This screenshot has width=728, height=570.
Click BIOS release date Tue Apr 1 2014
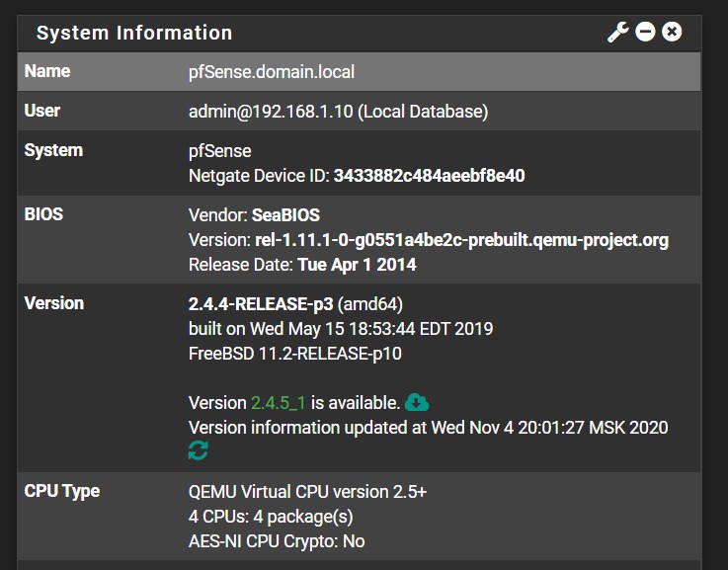click(357, 265)
